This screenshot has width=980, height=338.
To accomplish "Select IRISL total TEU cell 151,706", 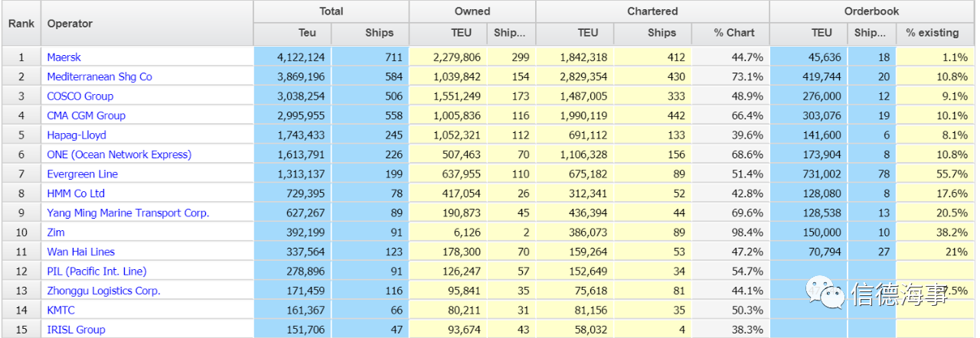I will 293,330.
